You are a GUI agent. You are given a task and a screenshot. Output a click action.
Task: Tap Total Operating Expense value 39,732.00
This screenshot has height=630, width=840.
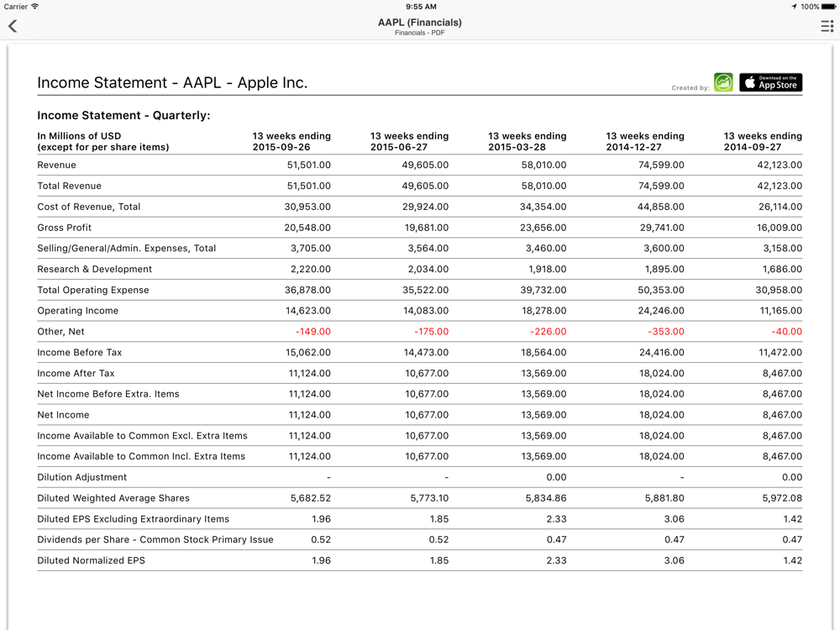point(543,290)
